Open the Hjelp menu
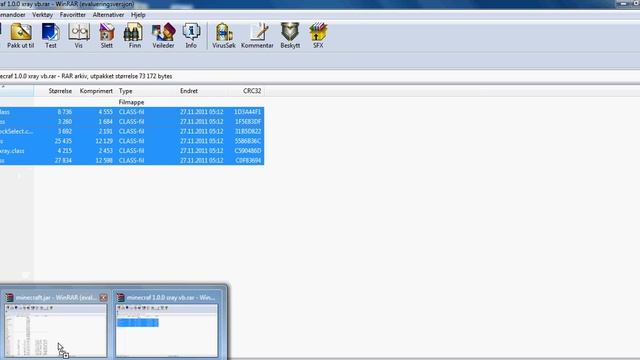 point(138,15)
